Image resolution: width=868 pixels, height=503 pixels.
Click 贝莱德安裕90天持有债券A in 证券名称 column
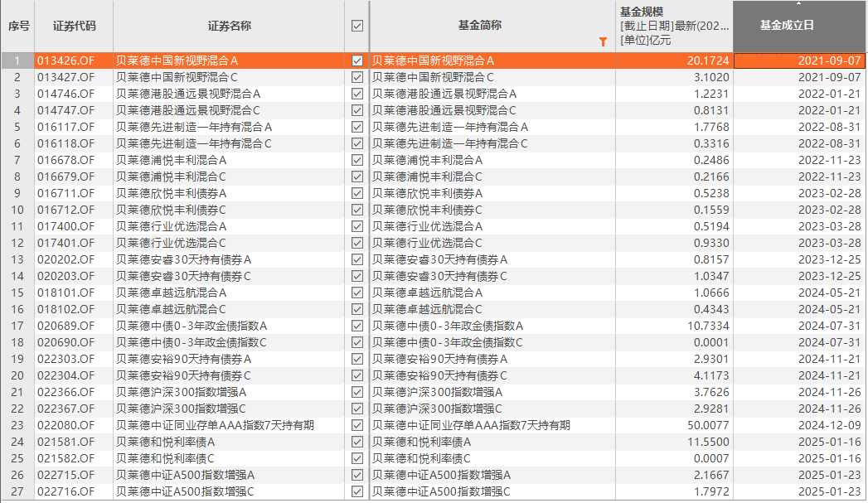pos(184,359)
